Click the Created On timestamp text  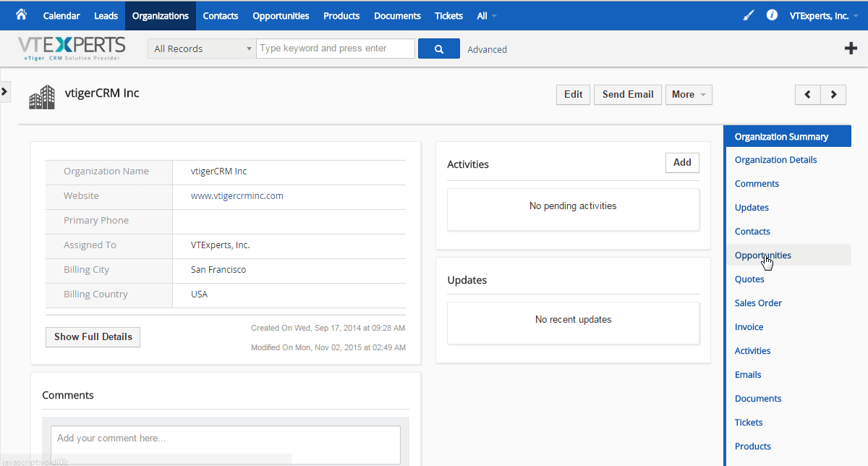pyautogui.click(x=328, y=329)
